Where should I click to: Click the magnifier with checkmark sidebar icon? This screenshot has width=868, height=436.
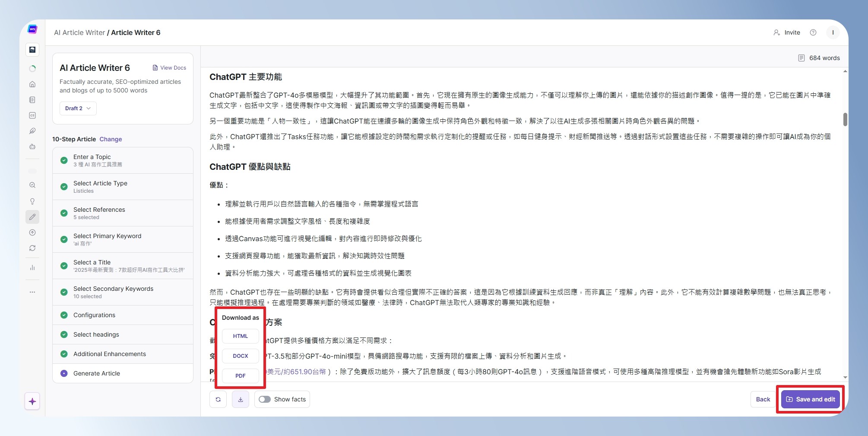click(x=32, y=185)
